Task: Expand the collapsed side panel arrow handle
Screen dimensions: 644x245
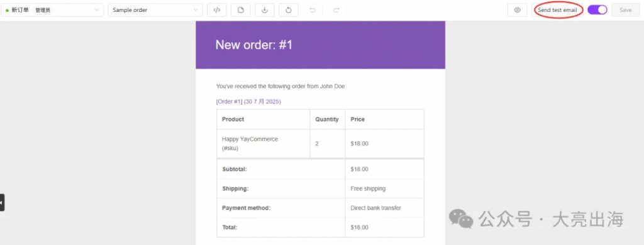Action: click(2, 202)
